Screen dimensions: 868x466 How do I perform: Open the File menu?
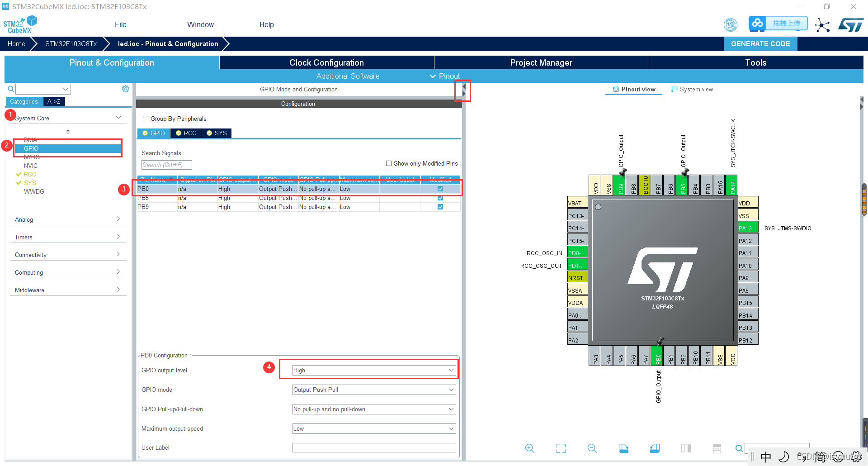[x=121, y=24]
